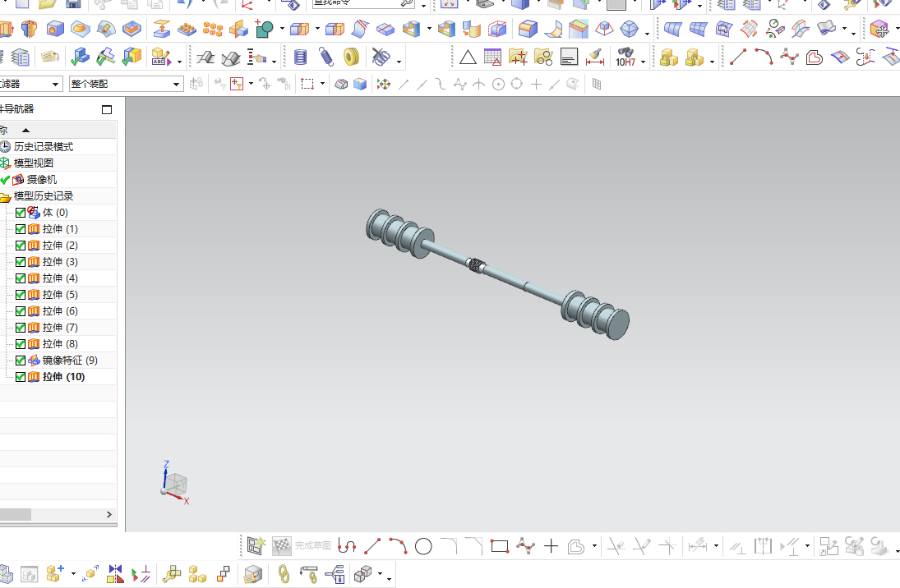Click the Hole feature icon

coord(55,29)
